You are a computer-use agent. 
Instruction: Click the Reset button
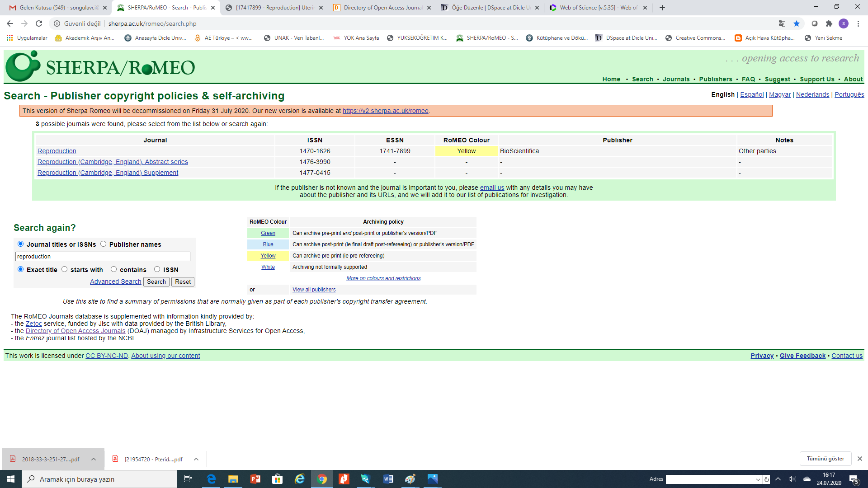click(x=183, y=282)
